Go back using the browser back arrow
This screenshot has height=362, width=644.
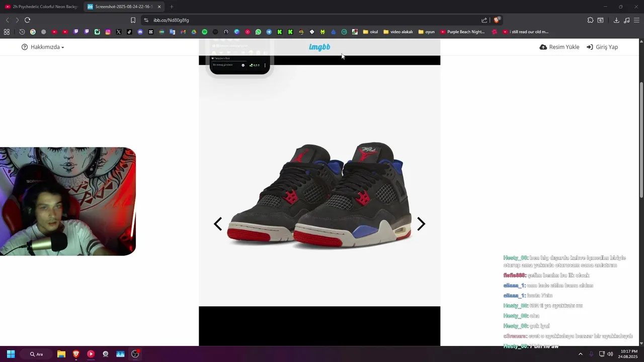[7, 20]
